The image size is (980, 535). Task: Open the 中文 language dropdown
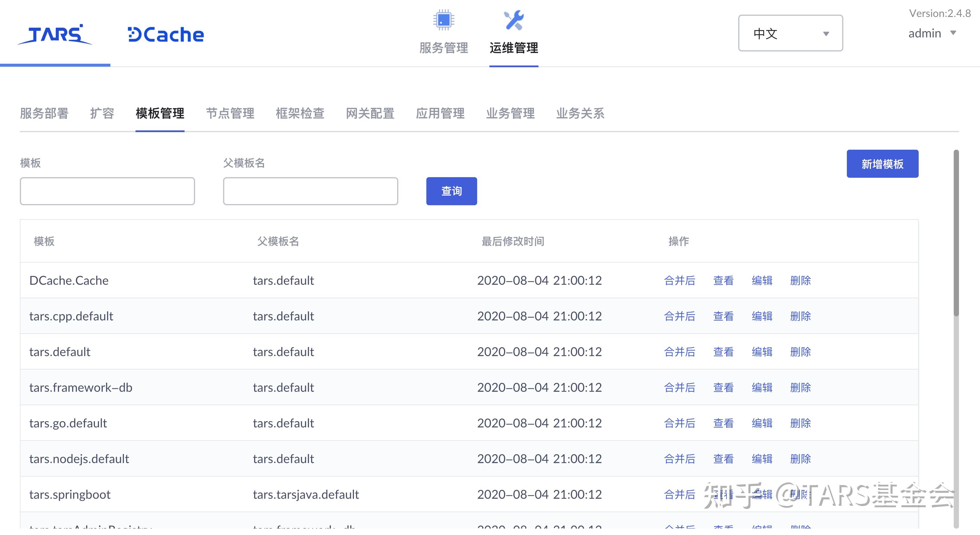(790, 34)
